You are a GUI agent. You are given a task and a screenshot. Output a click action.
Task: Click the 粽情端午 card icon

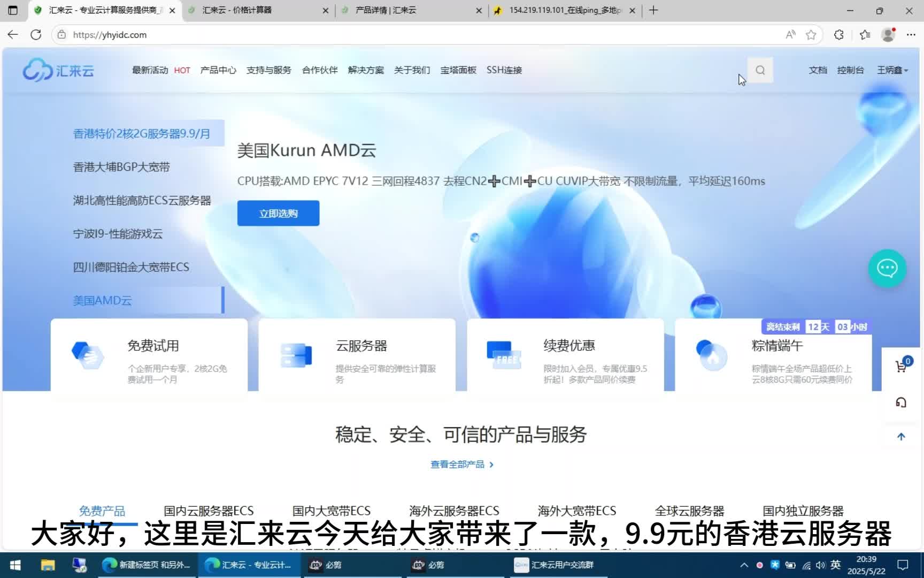[x=712, y=355]
